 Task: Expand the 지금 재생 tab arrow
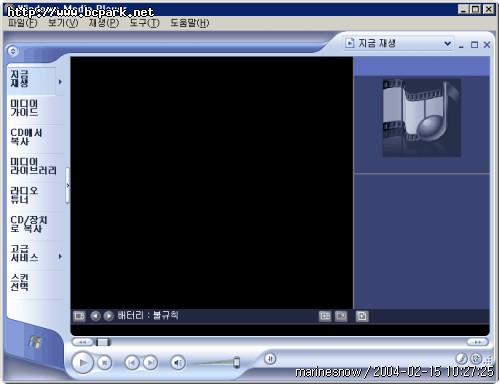[60, 82]
